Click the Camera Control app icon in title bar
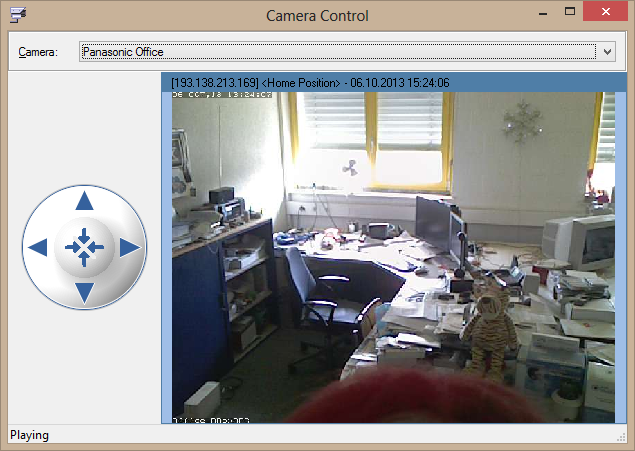The height and width of the screenshot is (451, 635). coord(17,14)
